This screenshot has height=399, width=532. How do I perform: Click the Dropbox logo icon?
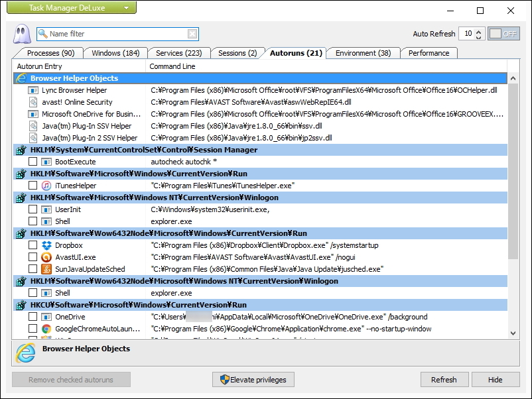(x=46, y=245)
